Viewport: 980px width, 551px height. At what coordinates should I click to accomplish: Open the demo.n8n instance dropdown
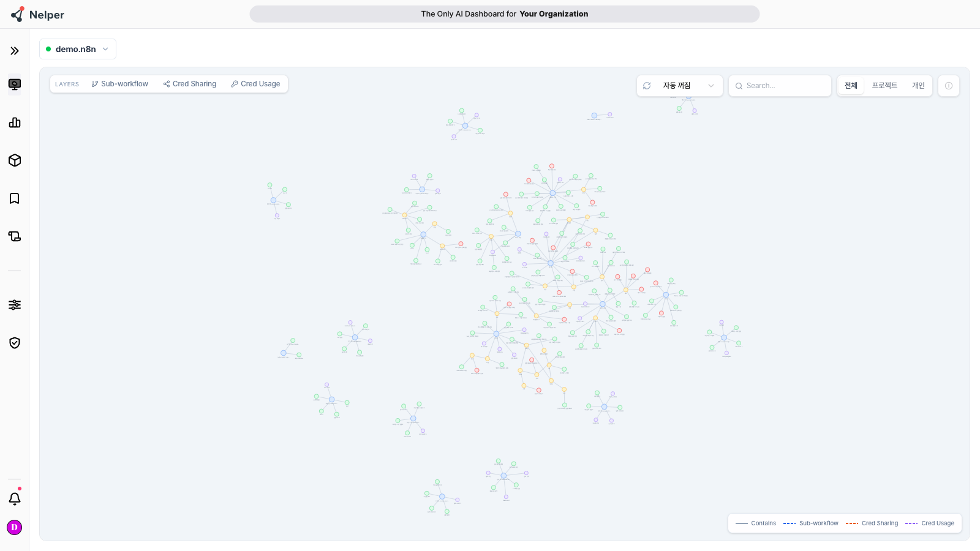pyautogui.click(x=78, y=49)
